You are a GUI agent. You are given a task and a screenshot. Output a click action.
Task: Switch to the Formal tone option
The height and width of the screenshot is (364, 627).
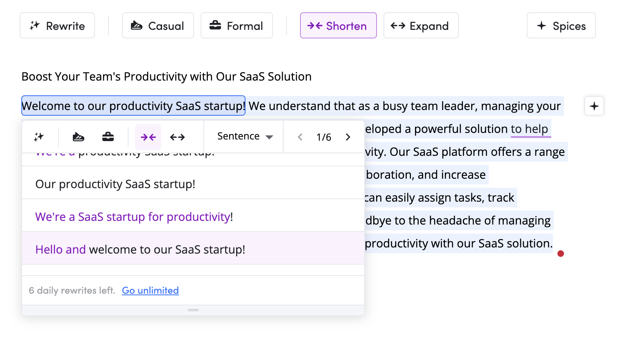[237, 26]
